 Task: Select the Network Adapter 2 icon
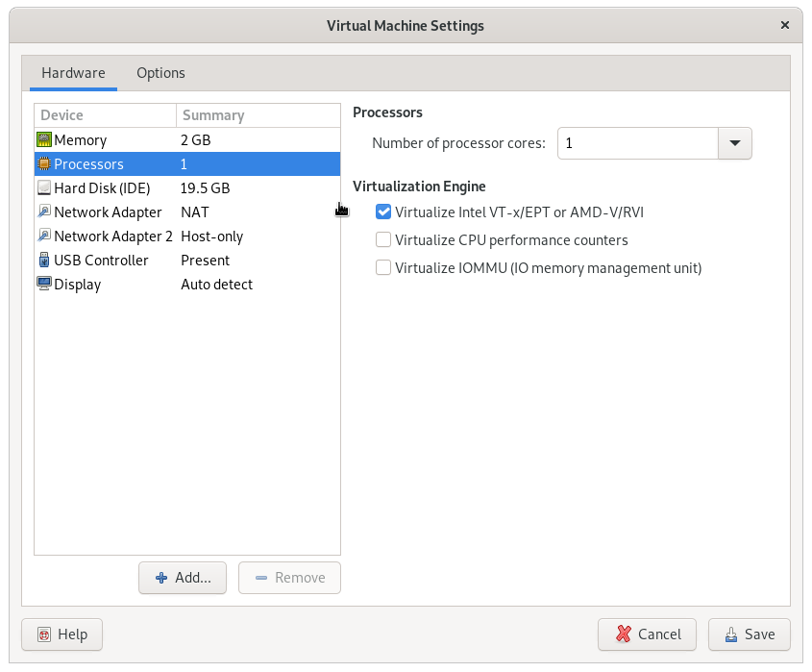coord(43,236)
